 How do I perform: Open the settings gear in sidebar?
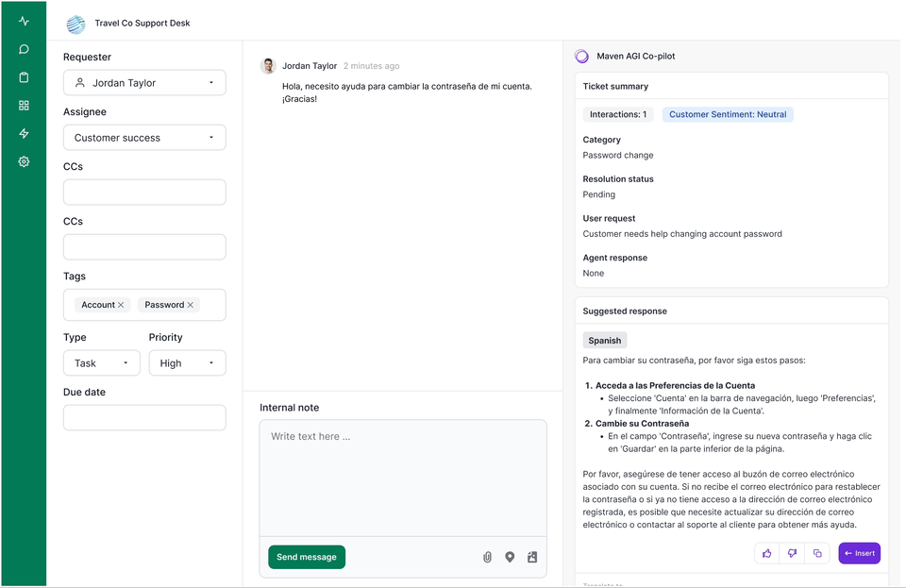click(x=24, y=161)
